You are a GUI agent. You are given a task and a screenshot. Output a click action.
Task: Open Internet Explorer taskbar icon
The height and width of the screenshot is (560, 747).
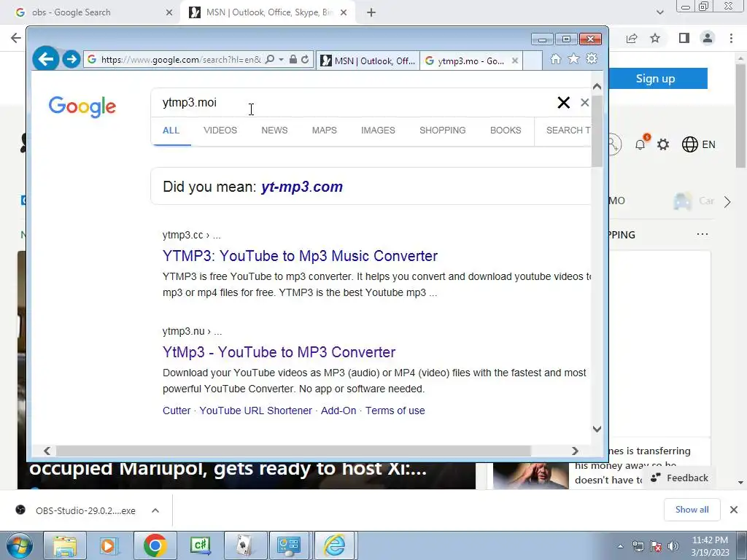click(x=334, y=545)
